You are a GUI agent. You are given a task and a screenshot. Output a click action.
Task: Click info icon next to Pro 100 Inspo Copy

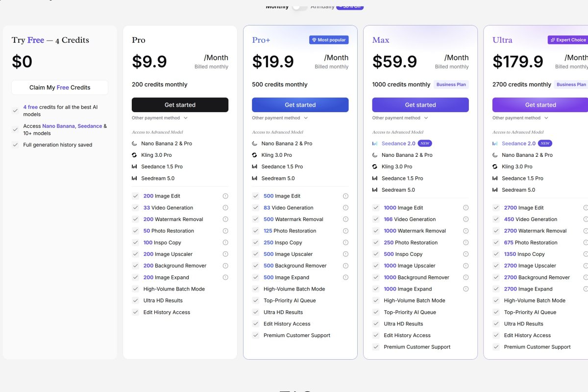point(225,243)
